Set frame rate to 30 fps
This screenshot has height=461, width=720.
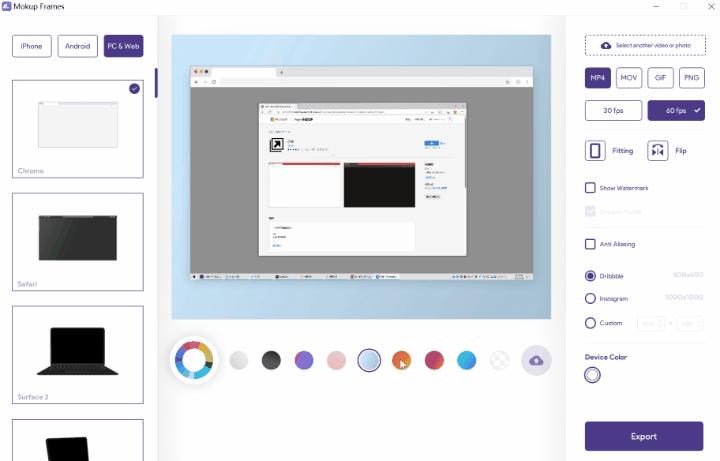pyautogui.click(x=613, y=111)
